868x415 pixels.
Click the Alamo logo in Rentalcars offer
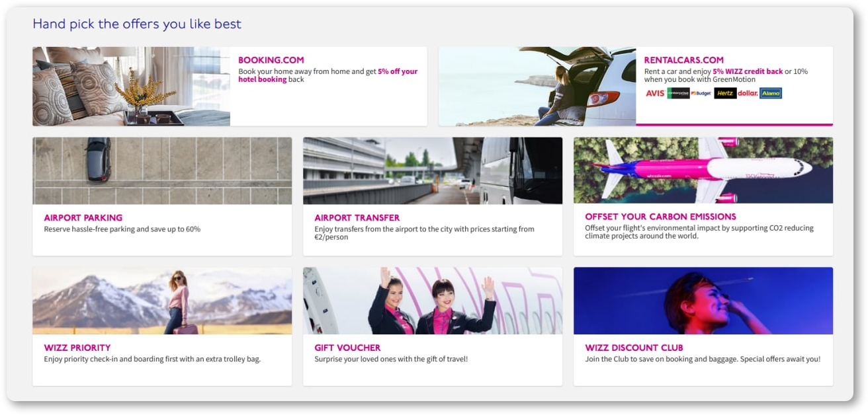point(771,93)
